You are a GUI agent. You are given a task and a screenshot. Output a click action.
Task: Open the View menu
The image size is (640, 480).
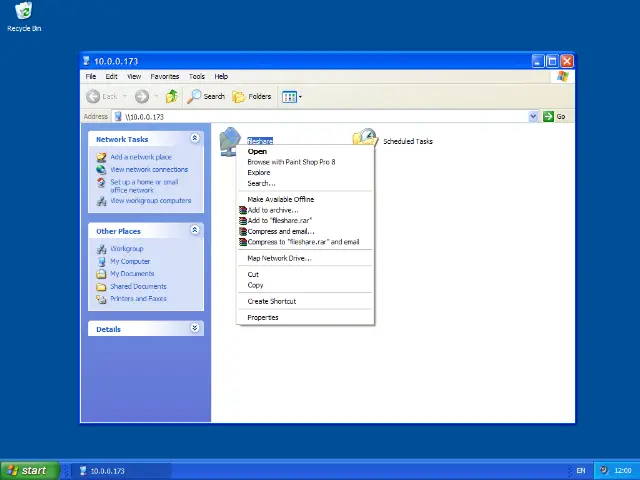tap(134, 76)
